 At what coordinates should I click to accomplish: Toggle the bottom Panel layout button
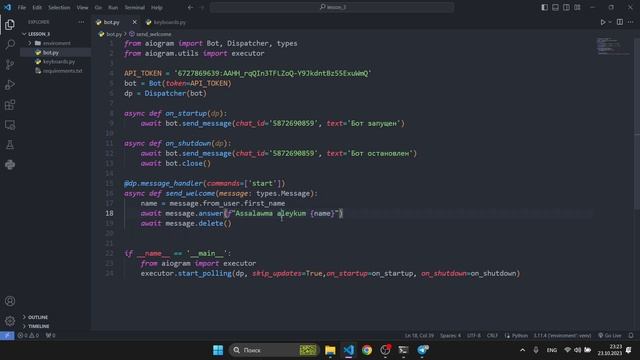click(x=556, y=7)
